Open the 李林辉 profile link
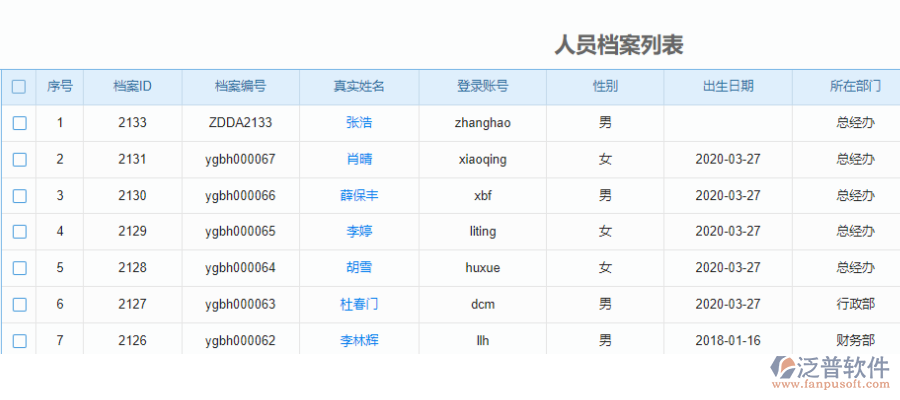 pos(359,341)
